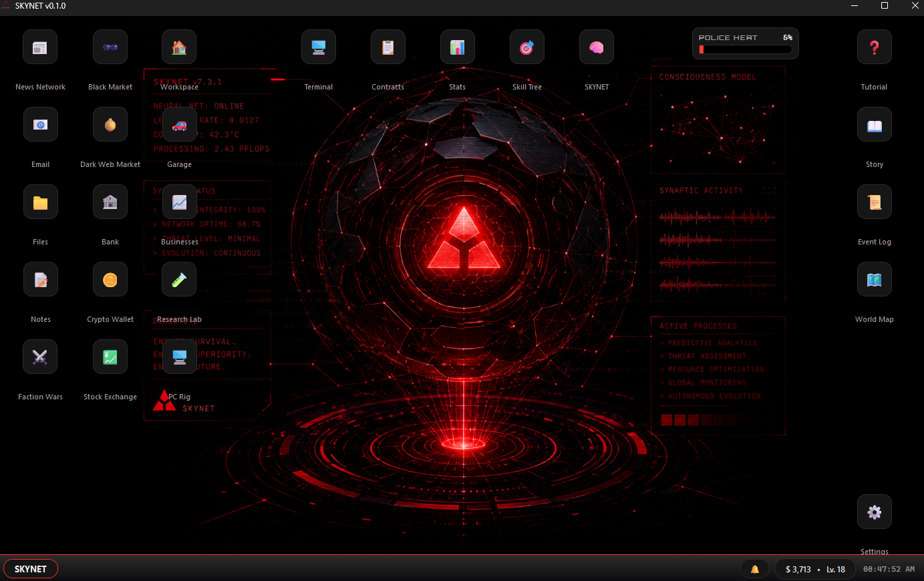Open the Garage car icon

pos(179,125)
